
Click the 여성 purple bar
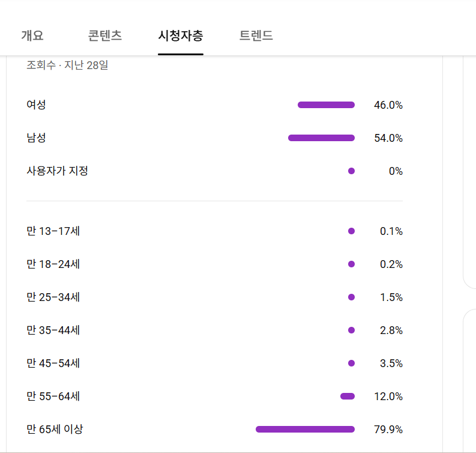pos(326,105)
